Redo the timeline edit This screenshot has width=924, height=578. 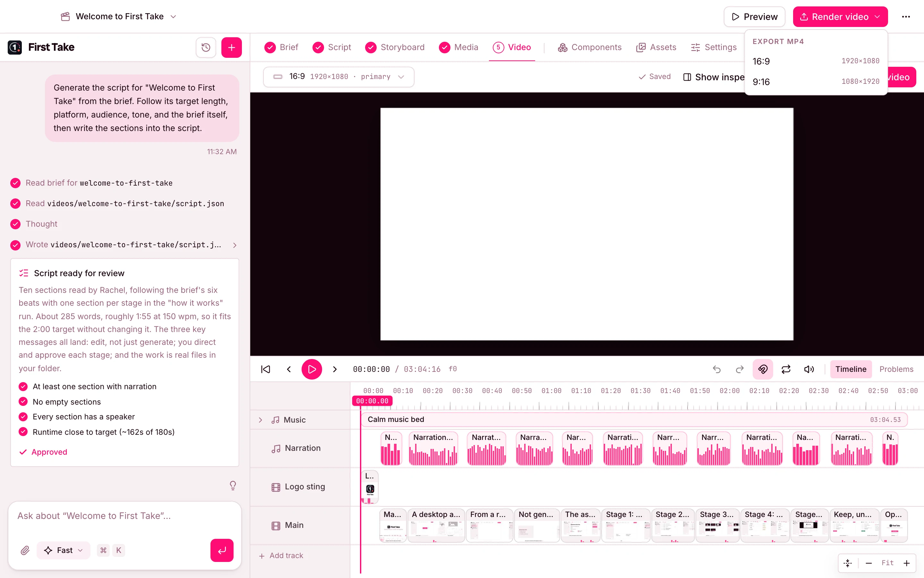pos(740,369)
